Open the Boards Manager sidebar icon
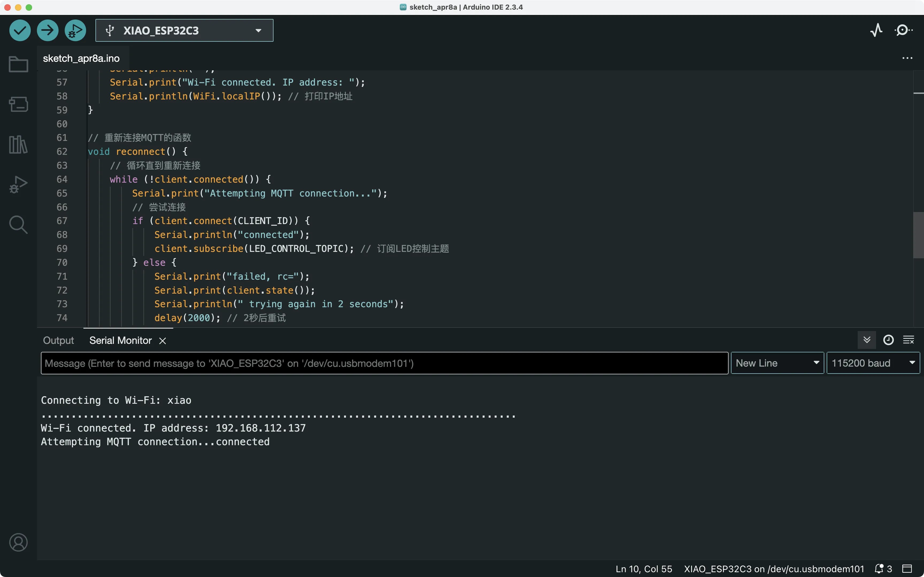This screenshot has height=577, width=924. coord(18,104)
